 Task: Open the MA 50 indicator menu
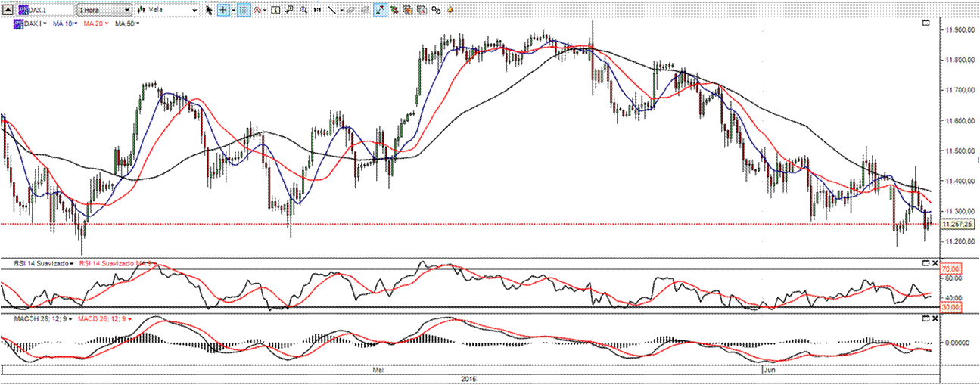(x=127, y=23)
